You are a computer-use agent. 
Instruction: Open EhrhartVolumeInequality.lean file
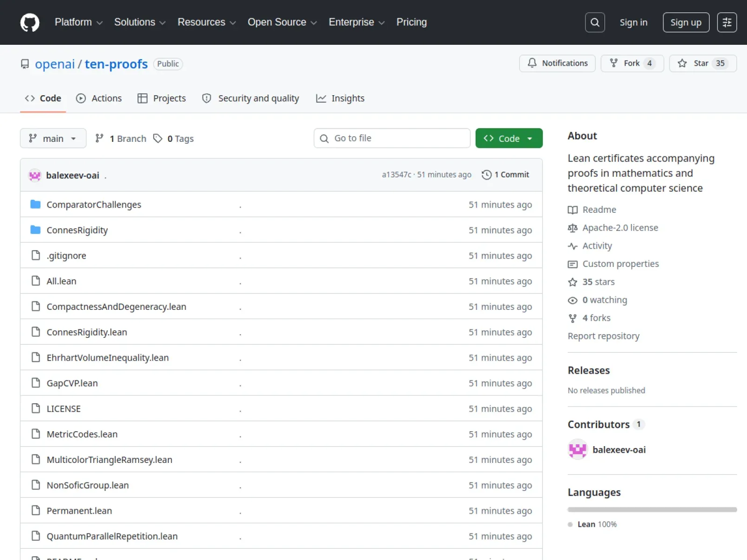(x=108, y=357)
